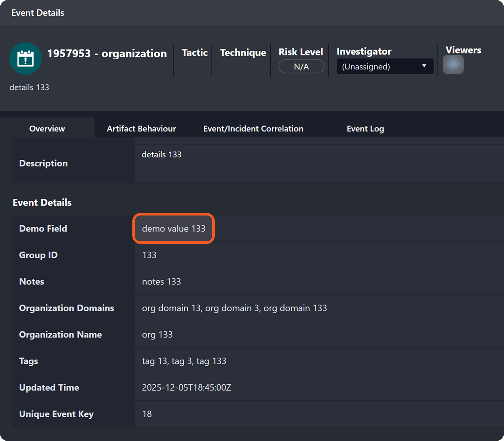Select the Group ID value 133

[x=149, y=255]
